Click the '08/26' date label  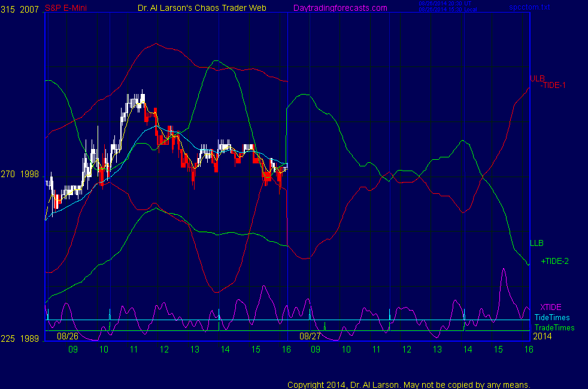68,336
